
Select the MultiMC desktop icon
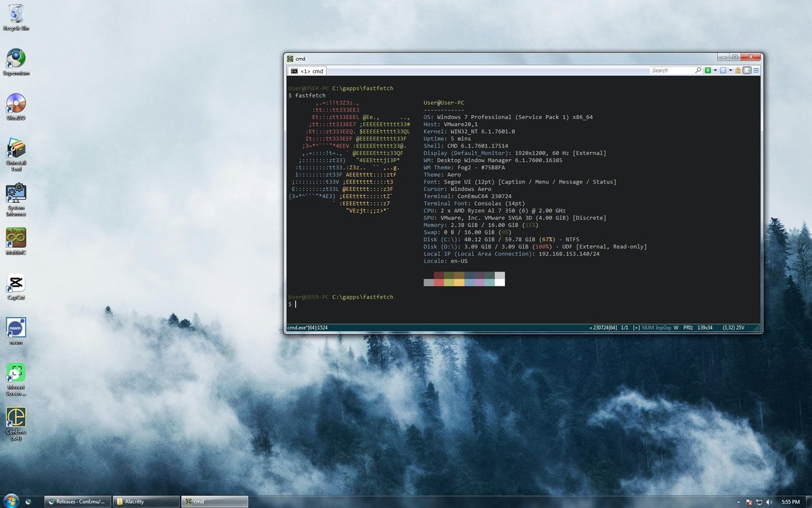click(x=16, y=240)
